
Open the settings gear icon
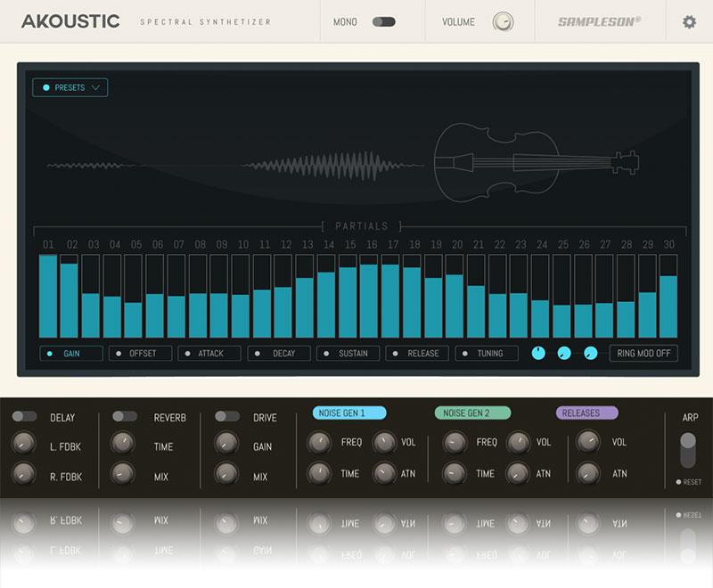click(689, 21)
